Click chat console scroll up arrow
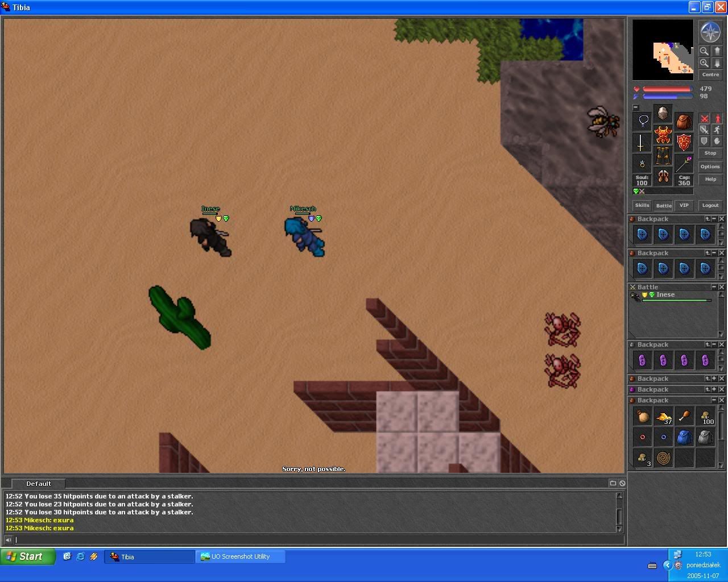Viewport: 728px width, 582px height. point(619,496)
